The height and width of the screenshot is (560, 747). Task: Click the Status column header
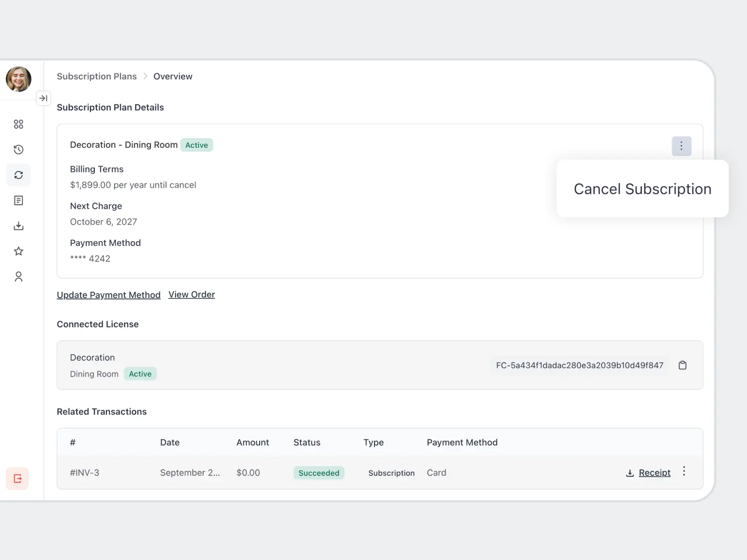(x=307, y=442)
